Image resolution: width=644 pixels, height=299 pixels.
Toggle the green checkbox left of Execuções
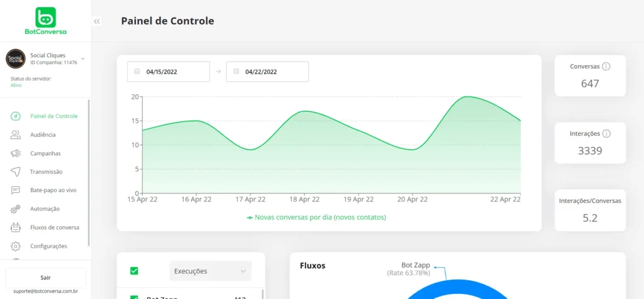point(134,271)
